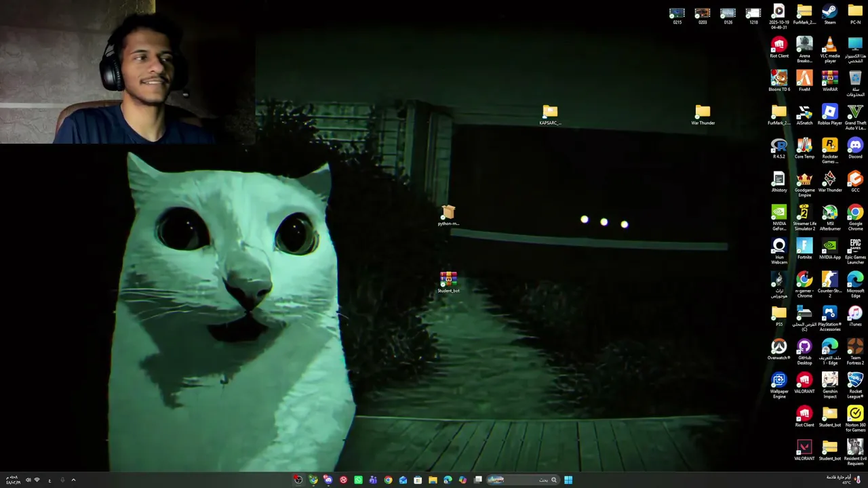Open Microsoft Teams from the taskbar
The height and width of the screenshot is (488, 868).
click(x=373, y=480)
